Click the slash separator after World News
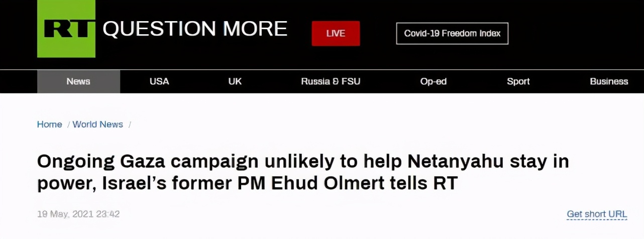Viewport: 644px width, 239px height. [130, 125]
